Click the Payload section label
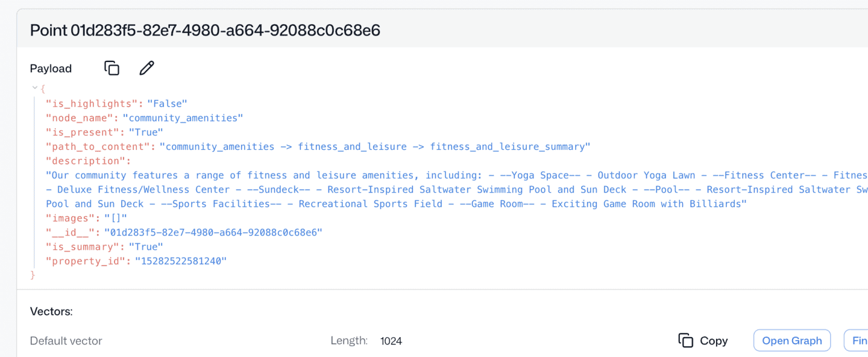This screenshot has height=357, width=868. point(51,69)
